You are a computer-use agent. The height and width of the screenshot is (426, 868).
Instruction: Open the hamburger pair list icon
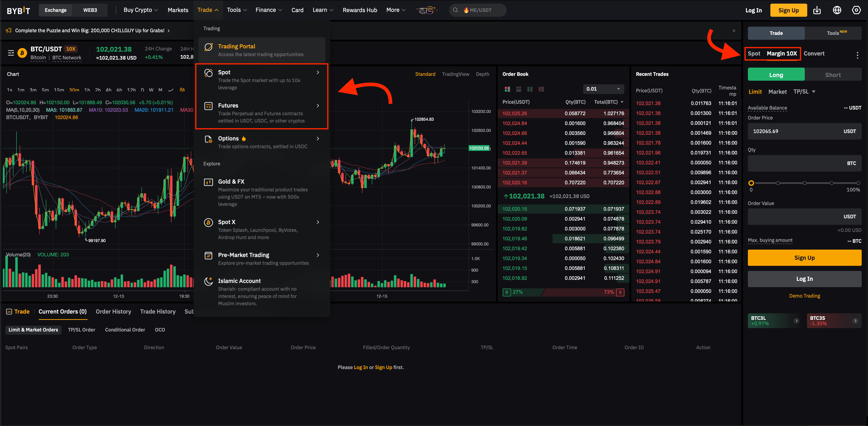(11, 53)
